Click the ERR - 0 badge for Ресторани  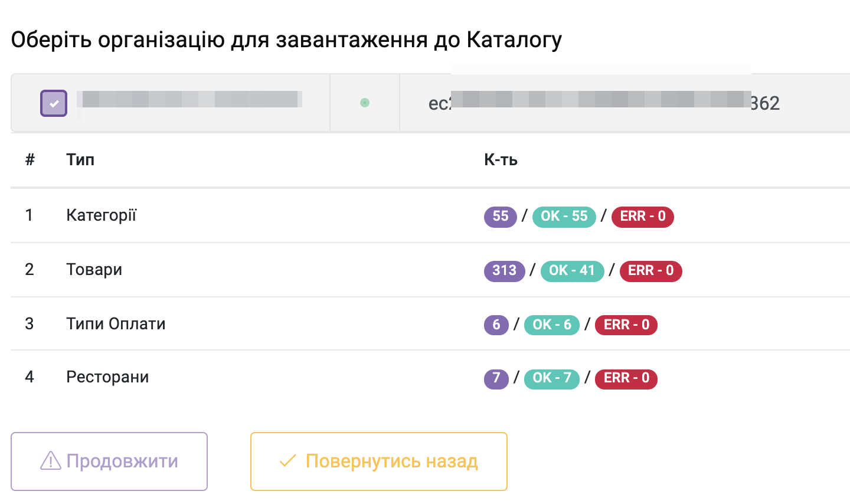tap(626, 378)
